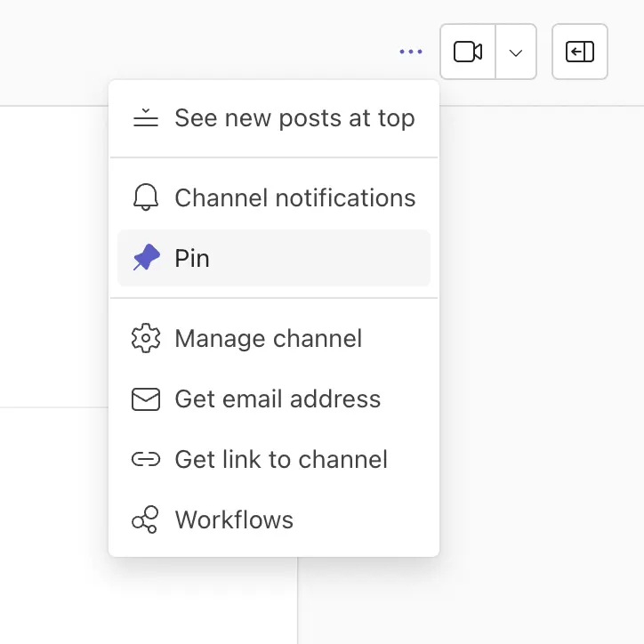Screen dimensions: 644x644
Task: Click the panel toggle icon at top right
Action: (x=580, y=52)
